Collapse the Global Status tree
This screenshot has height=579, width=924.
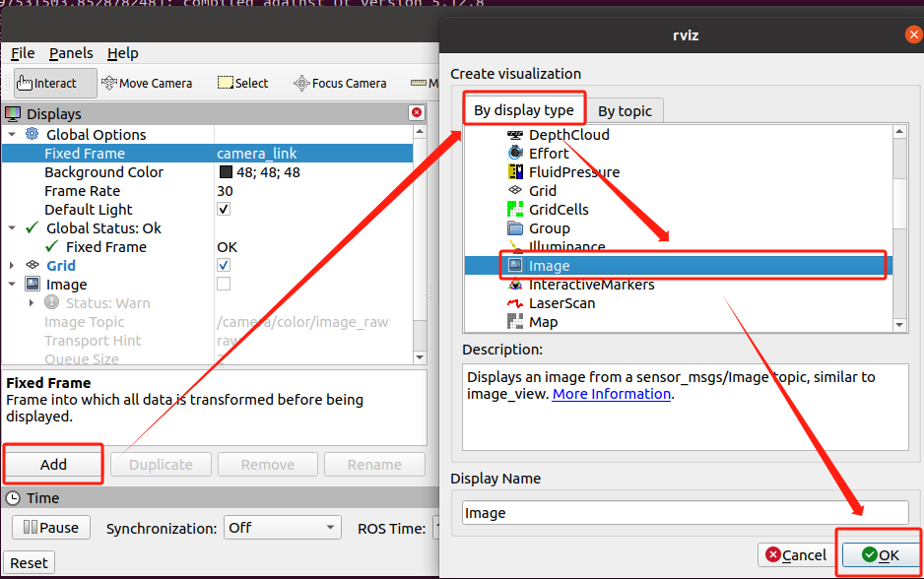point(12,227)
